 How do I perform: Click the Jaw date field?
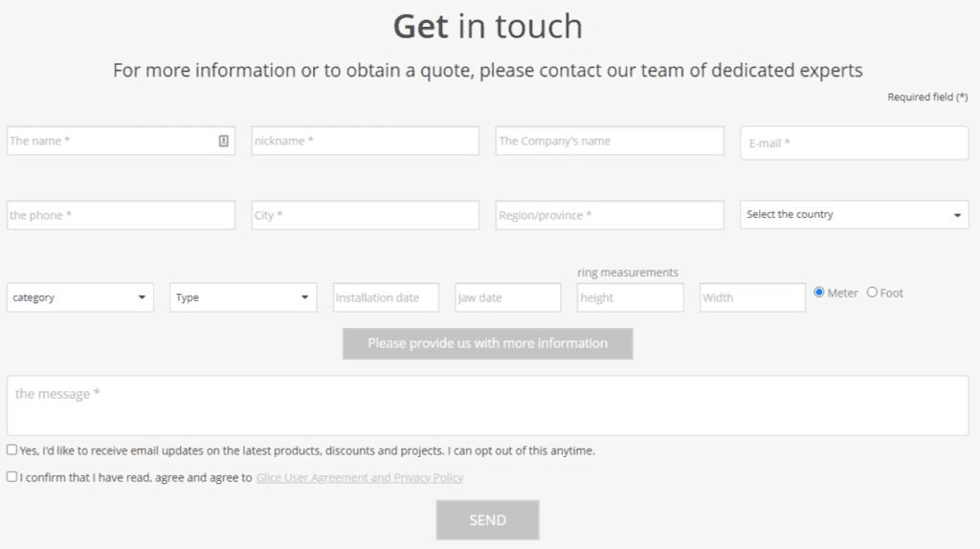click(507, 297)
